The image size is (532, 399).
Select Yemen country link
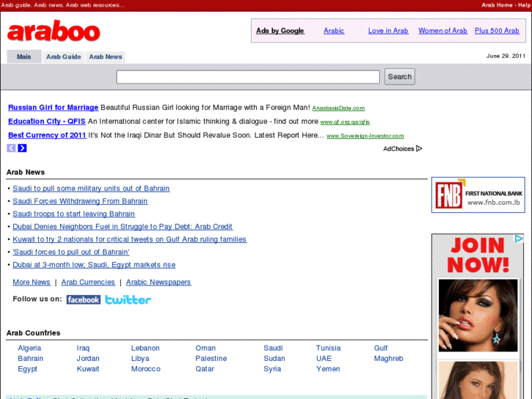328,369
